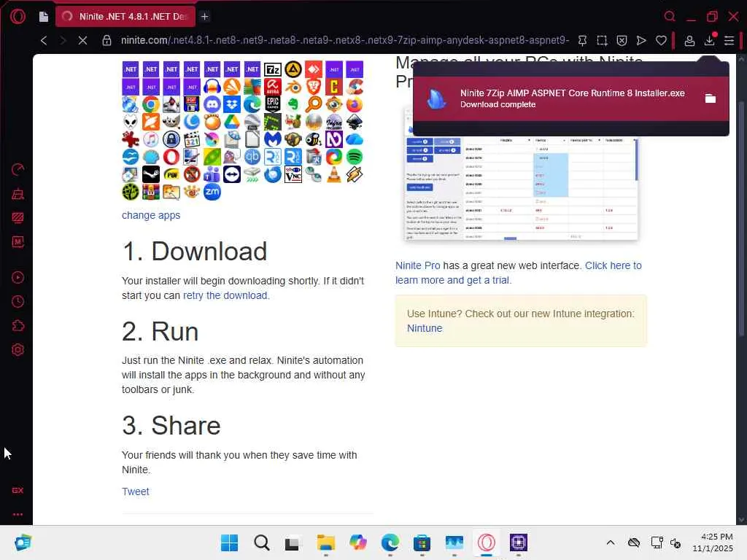
Task: Click the page icon beside the tab
Action: (44, 17)
